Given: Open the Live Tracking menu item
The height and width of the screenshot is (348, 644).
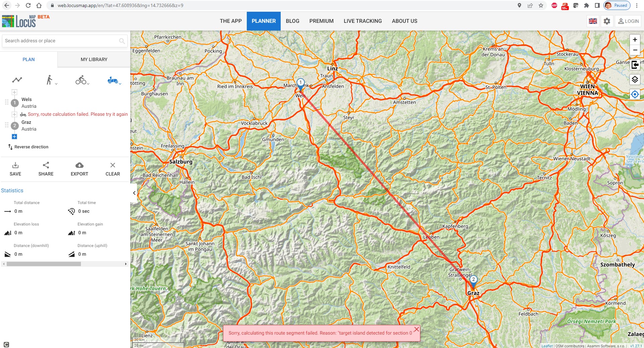Looking at the screenshot, I should [x=363, y=21].
